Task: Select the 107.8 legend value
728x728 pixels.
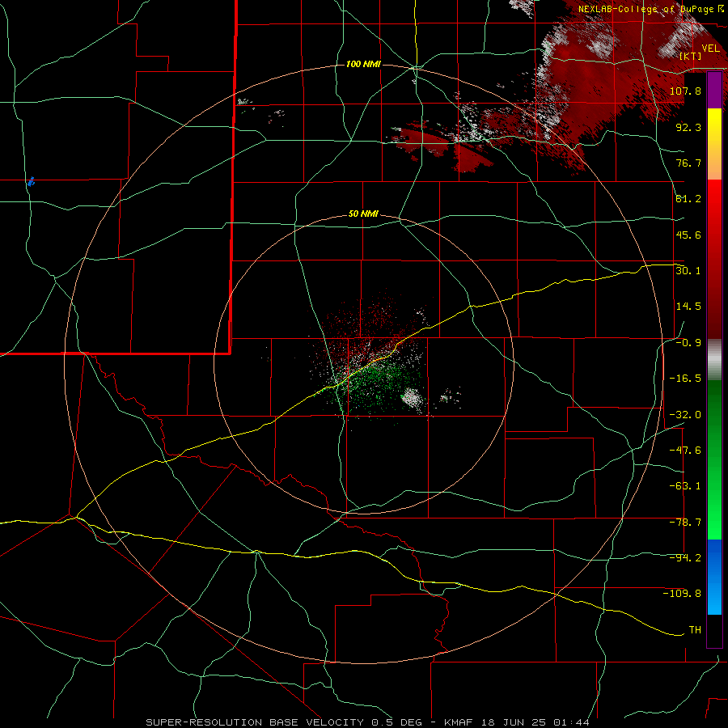Action: [x=685, y=91]
